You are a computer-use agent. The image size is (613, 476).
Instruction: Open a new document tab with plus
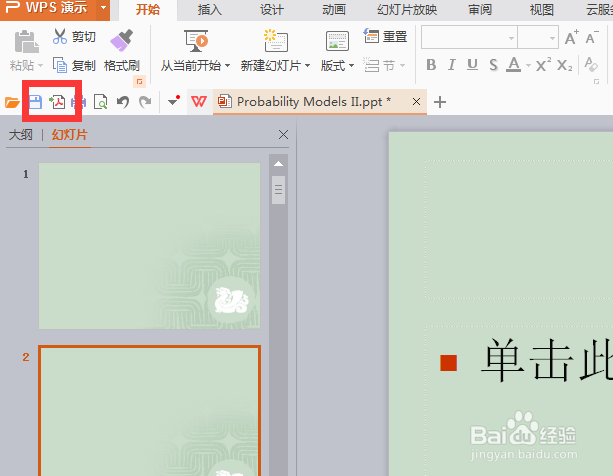(440, 102)
